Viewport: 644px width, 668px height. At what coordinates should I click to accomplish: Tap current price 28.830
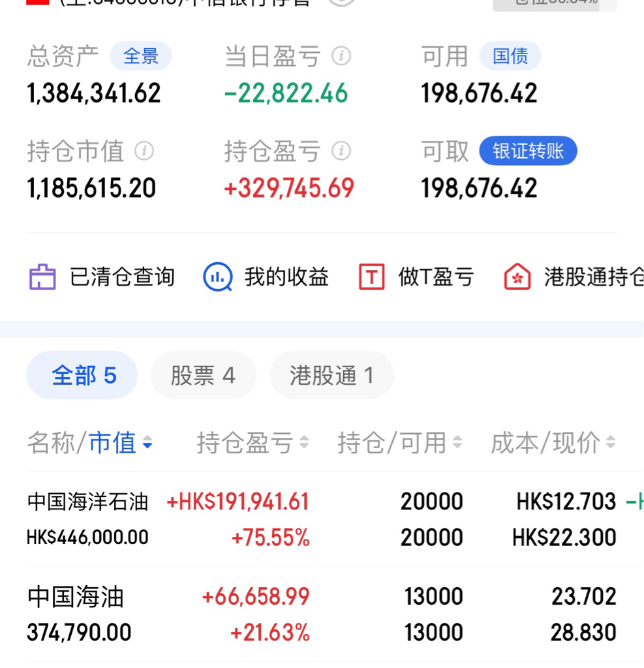click(583, 632)
